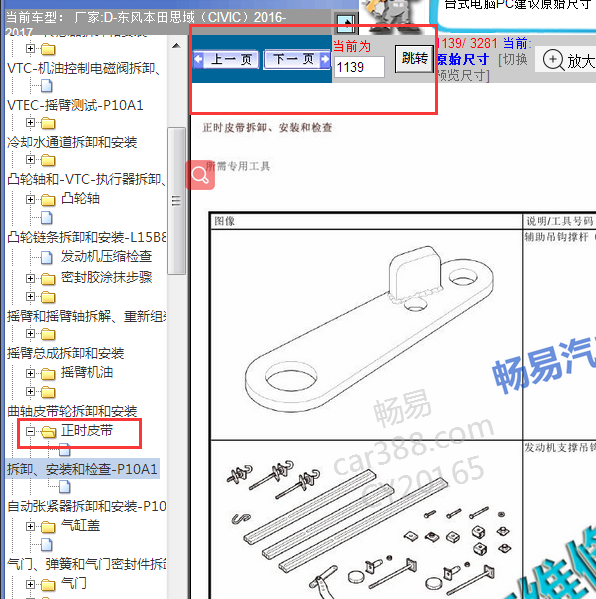
Task: Go to previous page with 上一页
Action: coord(226,60)
